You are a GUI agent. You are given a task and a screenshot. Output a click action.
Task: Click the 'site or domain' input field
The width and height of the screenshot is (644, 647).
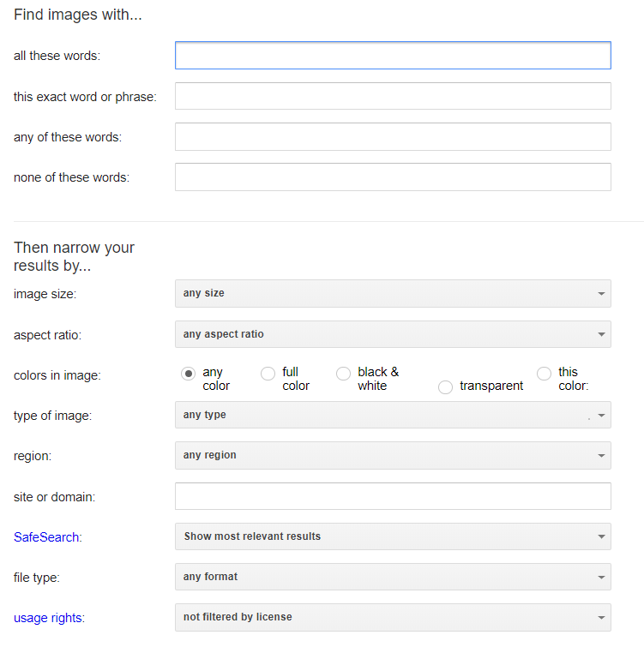(x=393, y=496)
